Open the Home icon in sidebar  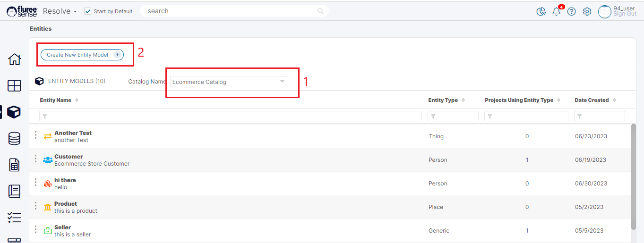pos(14,59)
